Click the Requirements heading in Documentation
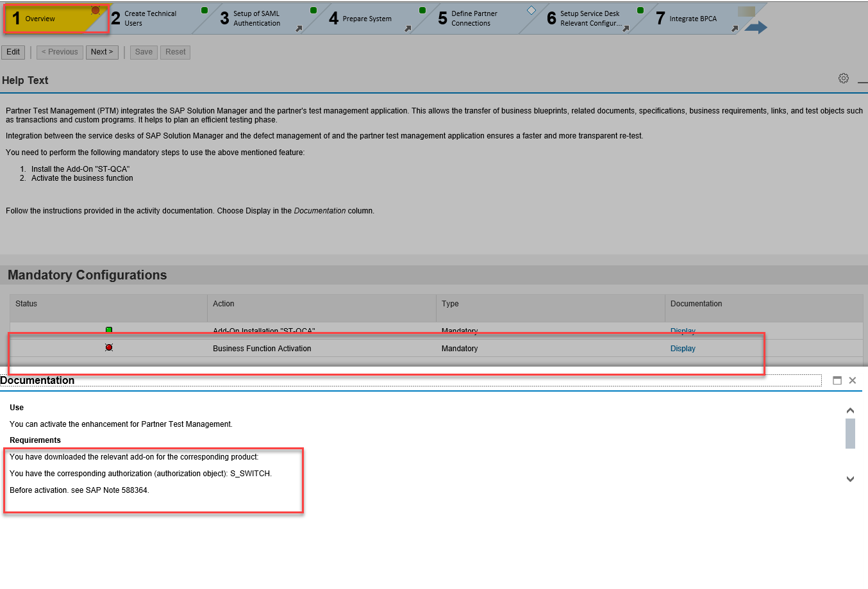 pyautogui.click(x=35, y=440)
